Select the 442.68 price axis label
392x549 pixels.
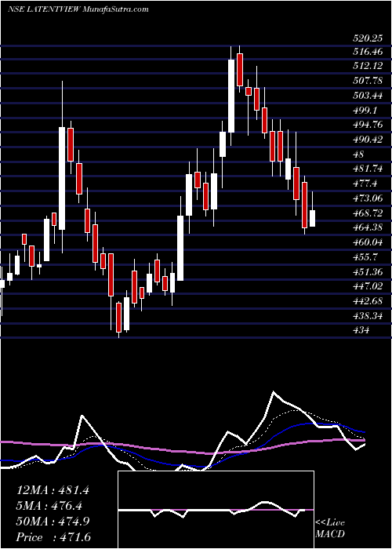click(x=368, y=300)
